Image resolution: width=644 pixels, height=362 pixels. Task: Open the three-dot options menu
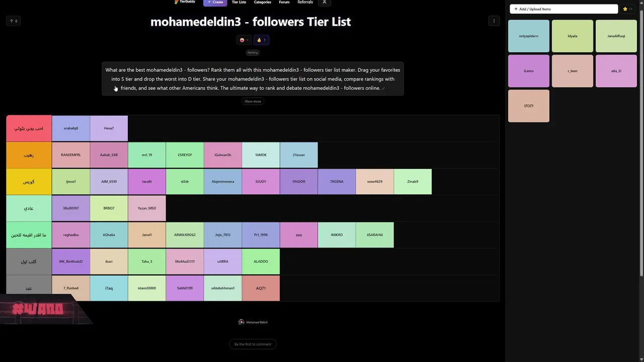point(494,21)
